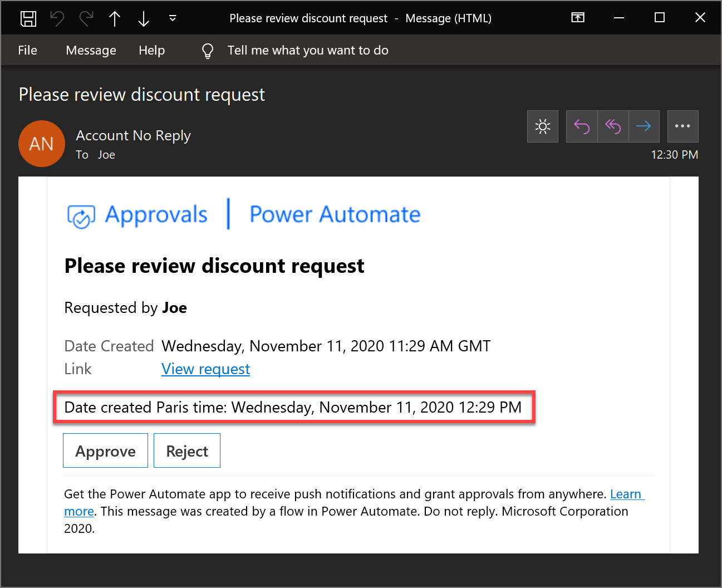
Task: Toggle dark mode with the sun icon
Action: [543, 126]
